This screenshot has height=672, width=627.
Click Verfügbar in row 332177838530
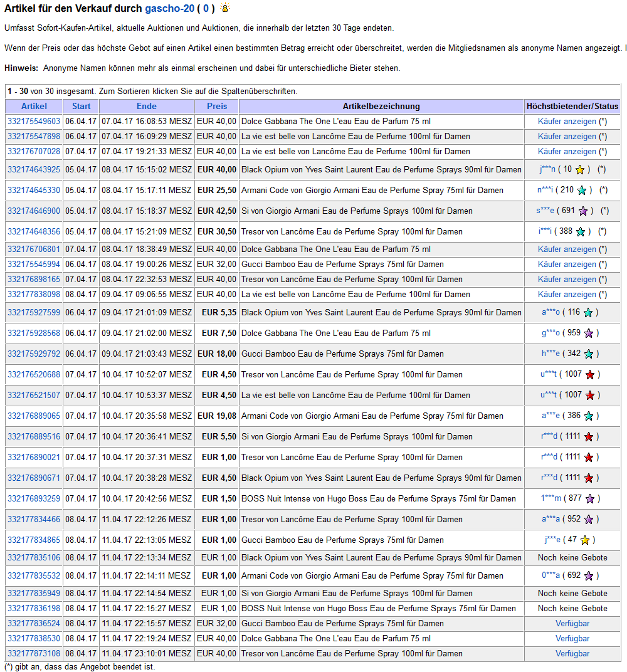[572, 639]
